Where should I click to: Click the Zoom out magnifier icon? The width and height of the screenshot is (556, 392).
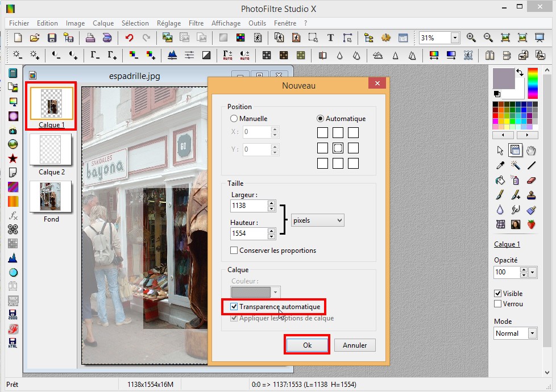488,37
